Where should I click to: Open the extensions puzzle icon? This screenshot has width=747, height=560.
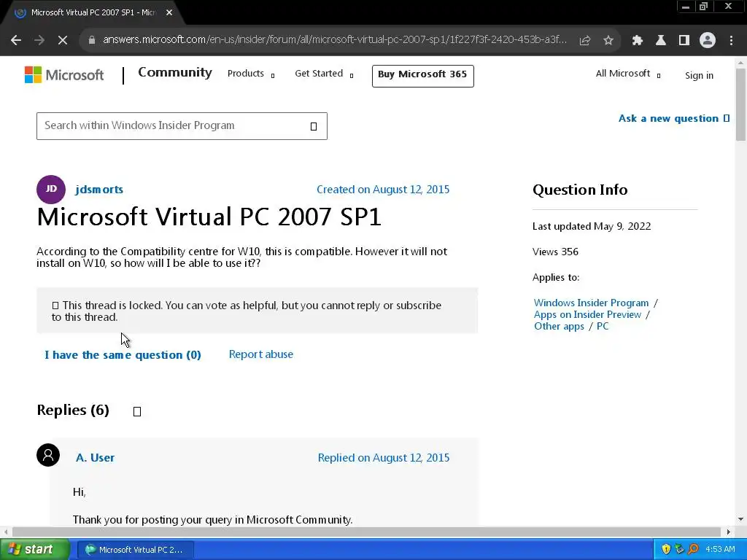[x=638, y=41]
